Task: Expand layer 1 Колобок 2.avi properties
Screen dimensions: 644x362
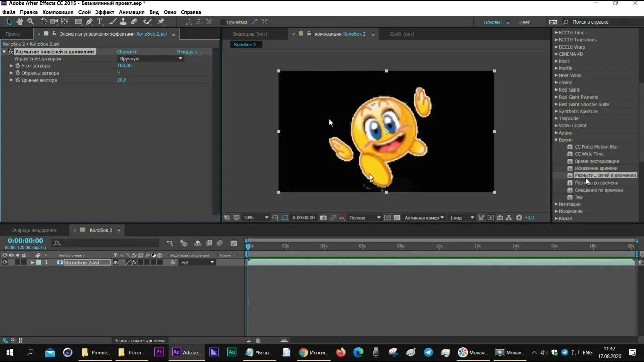Action: (x=33, y=262)
